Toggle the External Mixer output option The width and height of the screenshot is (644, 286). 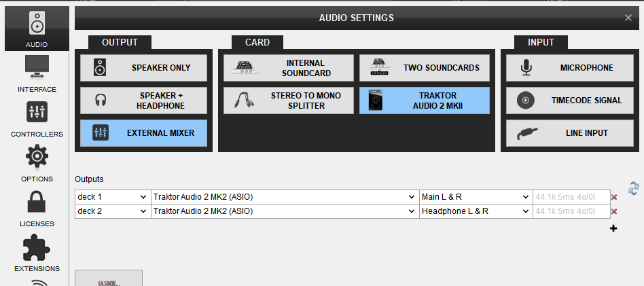[143, 133]
